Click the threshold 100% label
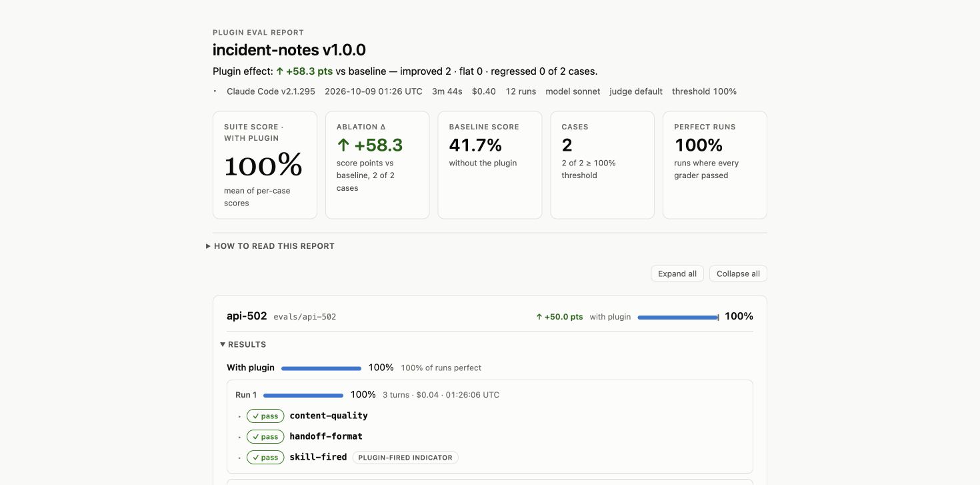The width and height of the screenshot is (980, 485). pos(704,91)
